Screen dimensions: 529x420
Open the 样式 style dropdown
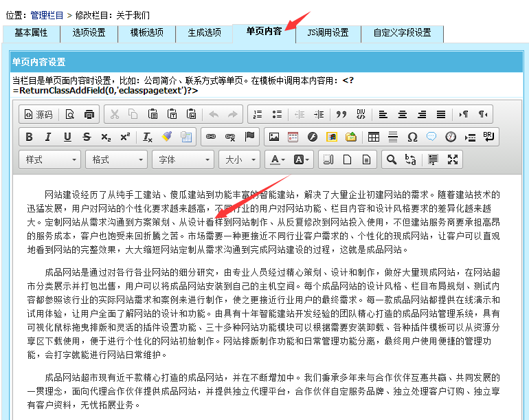50,159
